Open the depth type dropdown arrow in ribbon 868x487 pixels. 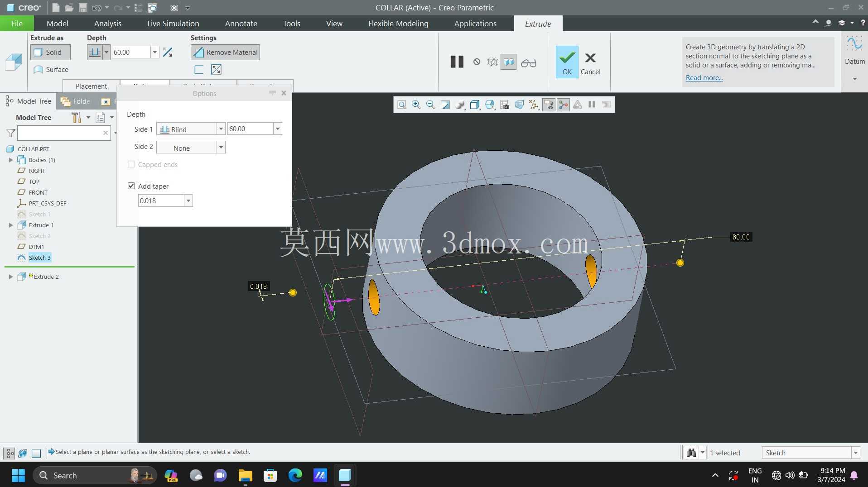click(106, 53)
